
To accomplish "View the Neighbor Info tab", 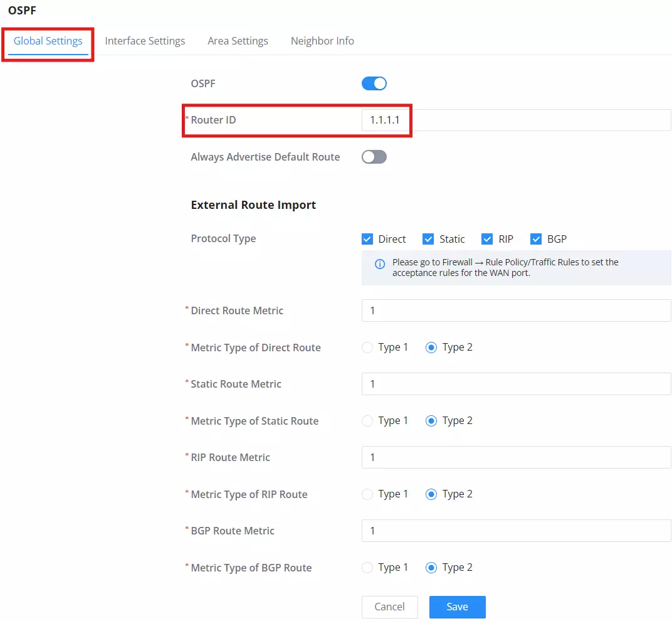I will pyautogui.click(x=322, y=41).
